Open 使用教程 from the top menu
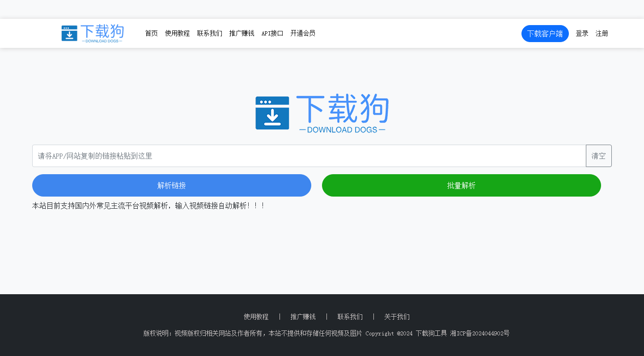This screenshot has width=644, height=356. [177, 33]
